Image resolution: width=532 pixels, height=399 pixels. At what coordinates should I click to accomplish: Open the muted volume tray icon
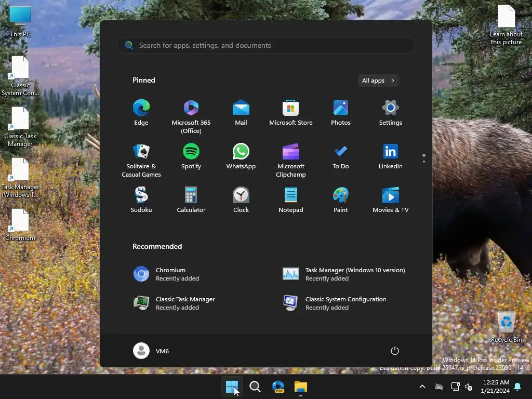(x=469, y=387)
